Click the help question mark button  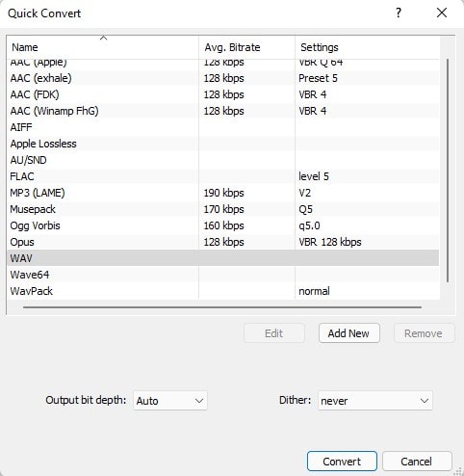(x=399, y=13)
